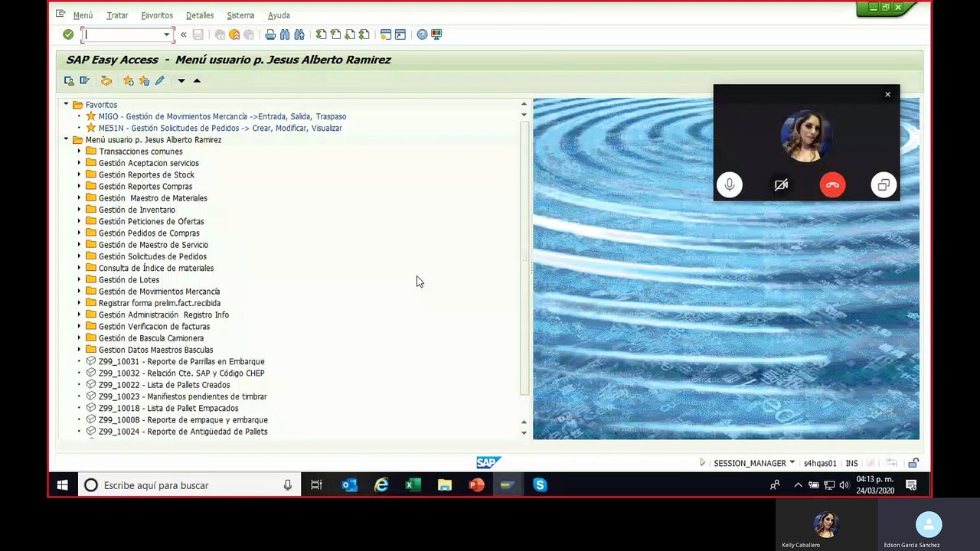Open Outlook from the Windows taskbar
Image resolution: width=980 pixels, height=551 pixels.
point(350,485)
